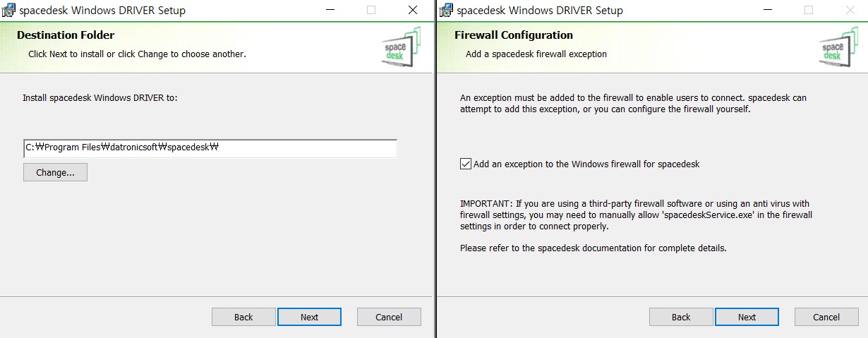This screenshot has height=338, width=868.
Task: Click the spacedesk logo in Firewall Configuration window
Action: 839,47
